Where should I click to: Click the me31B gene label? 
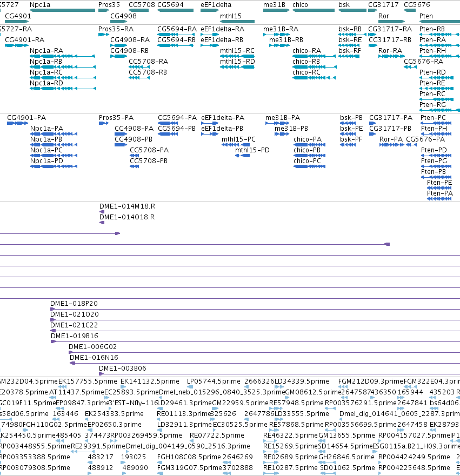pyautogui.click(x=274, y=5)
